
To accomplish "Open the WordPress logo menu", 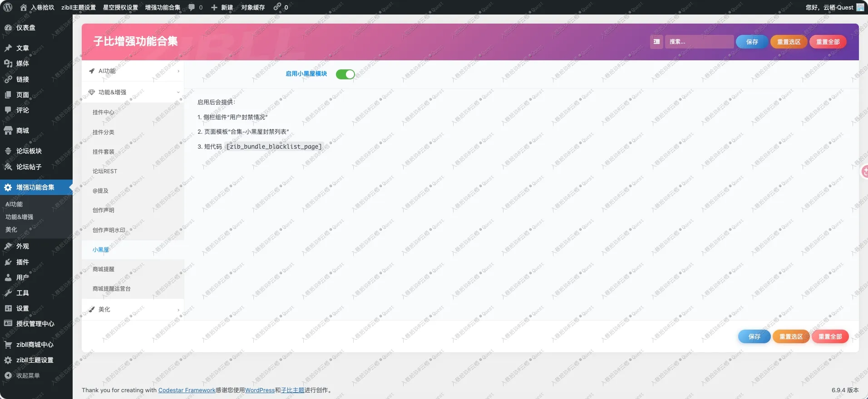I will pos(8,7).
